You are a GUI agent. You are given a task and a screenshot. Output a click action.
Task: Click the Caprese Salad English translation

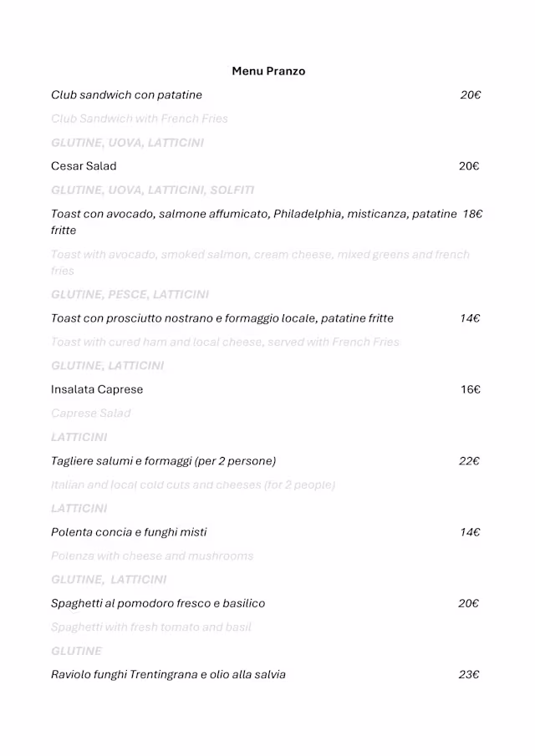pyautogui.click(x=90, y=414)
